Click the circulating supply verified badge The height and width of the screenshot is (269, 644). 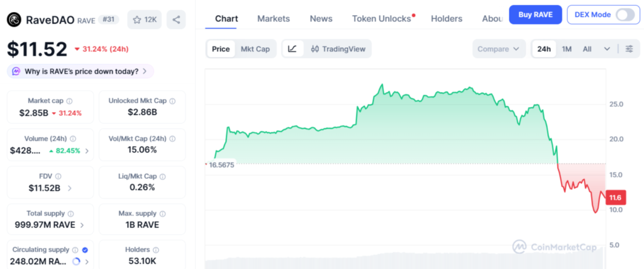(x=85, y=249)
